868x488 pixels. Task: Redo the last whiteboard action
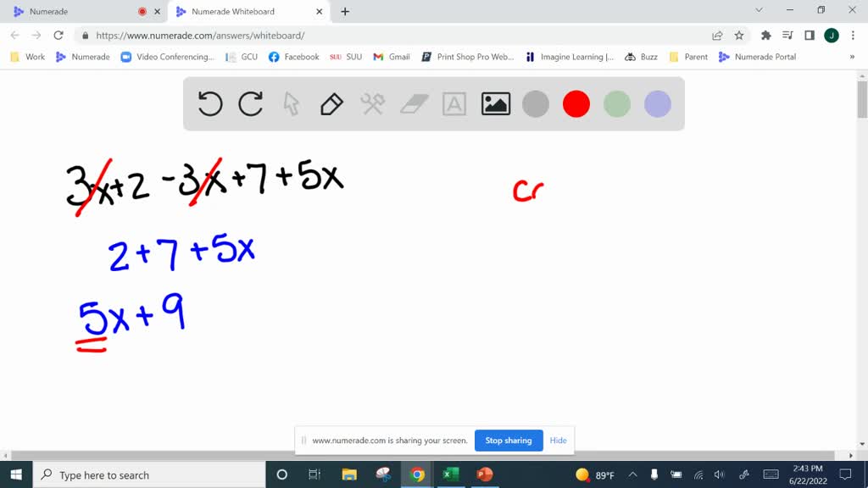250,103
